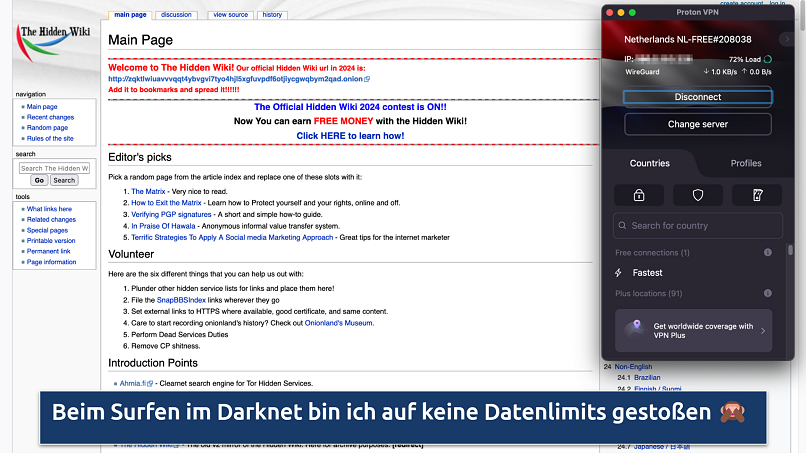Click the server load circle indicator
The image size is (806, 453).
click(x=766, y=59)
